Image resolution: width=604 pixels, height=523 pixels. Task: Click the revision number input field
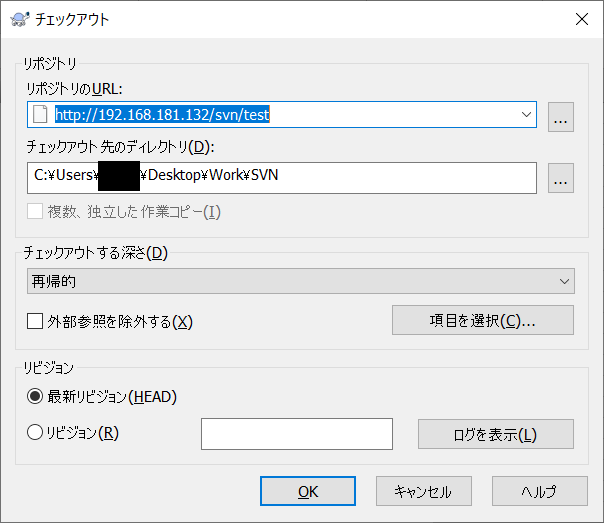point(297,434)
